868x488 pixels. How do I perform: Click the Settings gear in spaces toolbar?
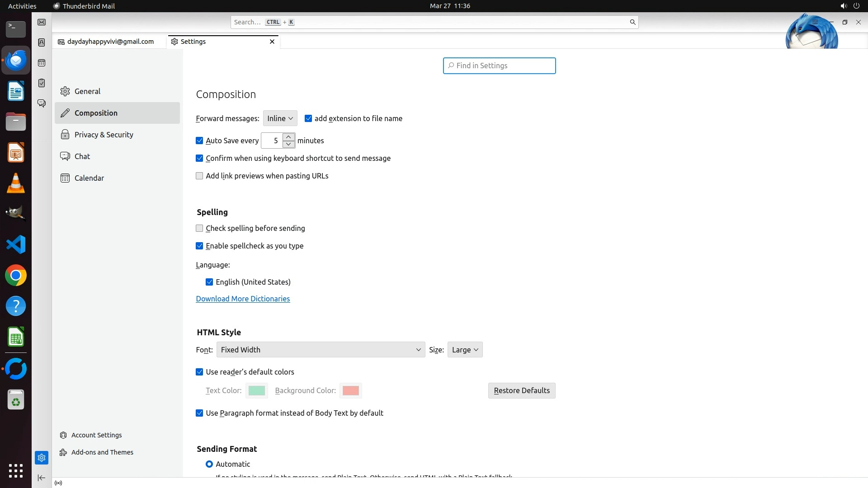coord(42,458)
